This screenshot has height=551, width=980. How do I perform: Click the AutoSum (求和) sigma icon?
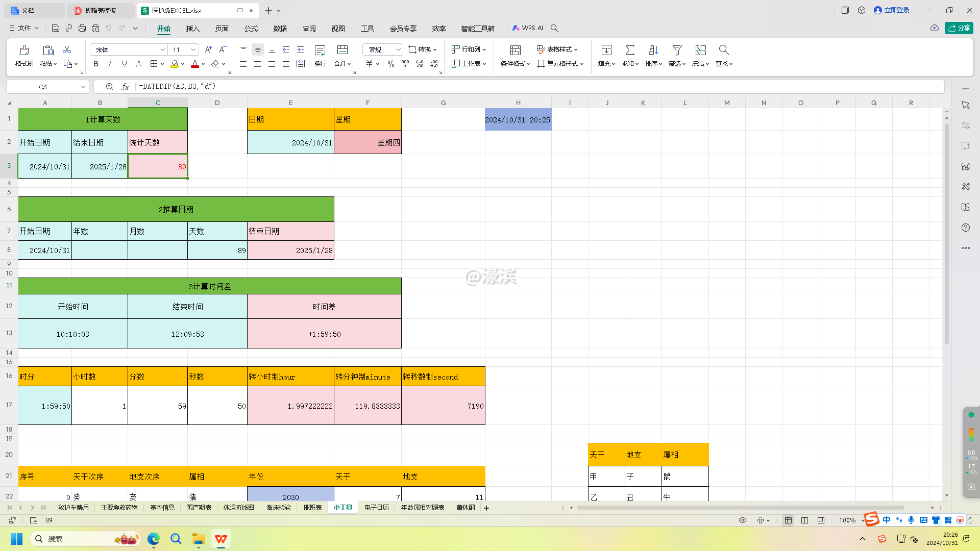tap(630, 50)
